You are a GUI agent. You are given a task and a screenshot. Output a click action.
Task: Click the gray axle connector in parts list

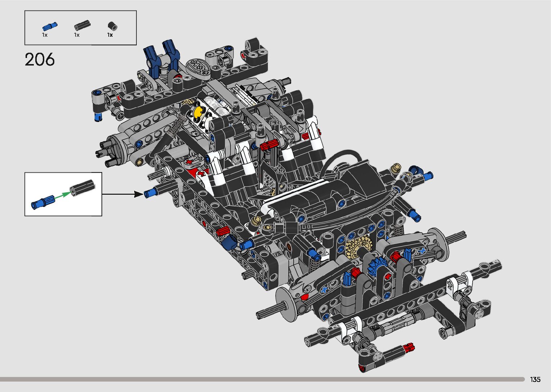82,26
